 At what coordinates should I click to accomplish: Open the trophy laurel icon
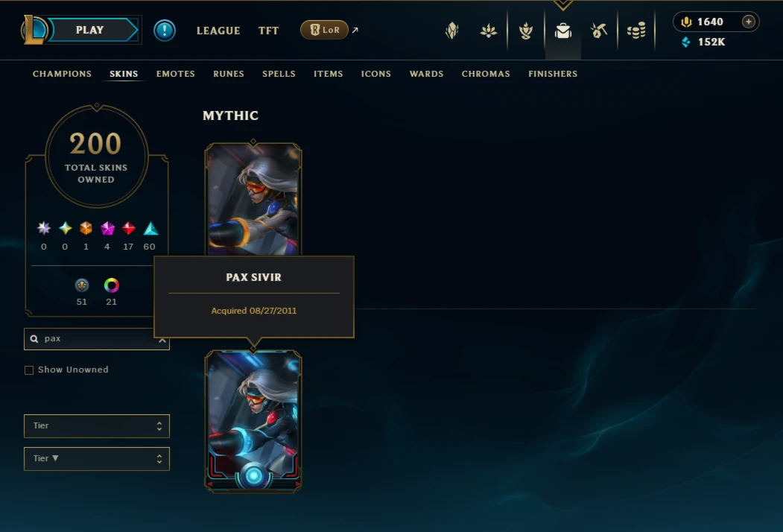526,31
